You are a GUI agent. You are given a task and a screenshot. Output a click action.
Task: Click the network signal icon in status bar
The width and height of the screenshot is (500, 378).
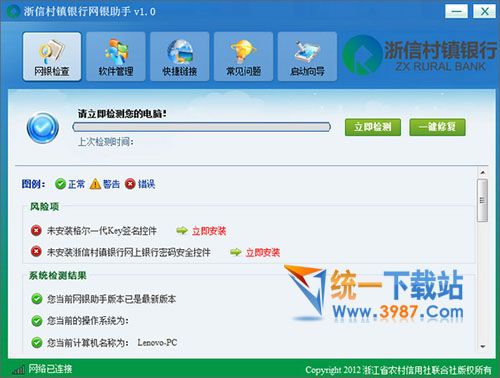click(x=18, y=369)
